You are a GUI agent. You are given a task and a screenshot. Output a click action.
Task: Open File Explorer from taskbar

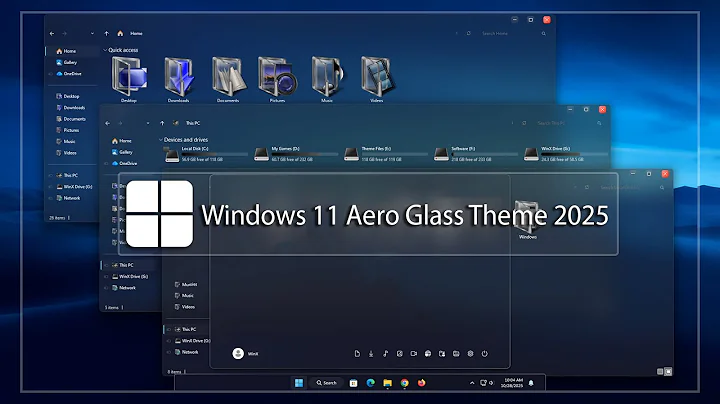[388, 383]
